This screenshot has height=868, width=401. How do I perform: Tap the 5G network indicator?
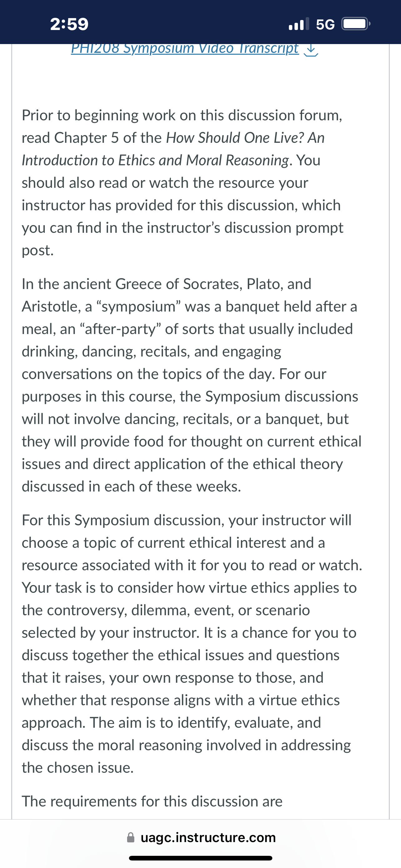tap(325, 24)
